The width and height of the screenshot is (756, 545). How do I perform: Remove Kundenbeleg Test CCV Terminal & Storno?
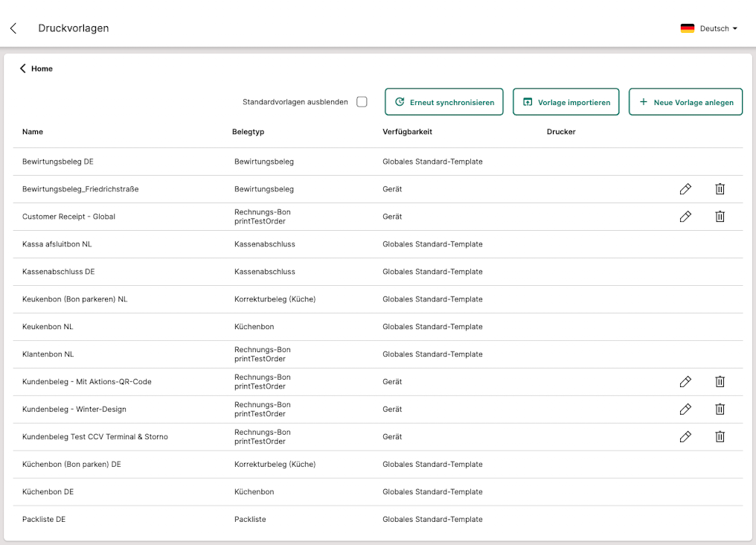[720, 437]
